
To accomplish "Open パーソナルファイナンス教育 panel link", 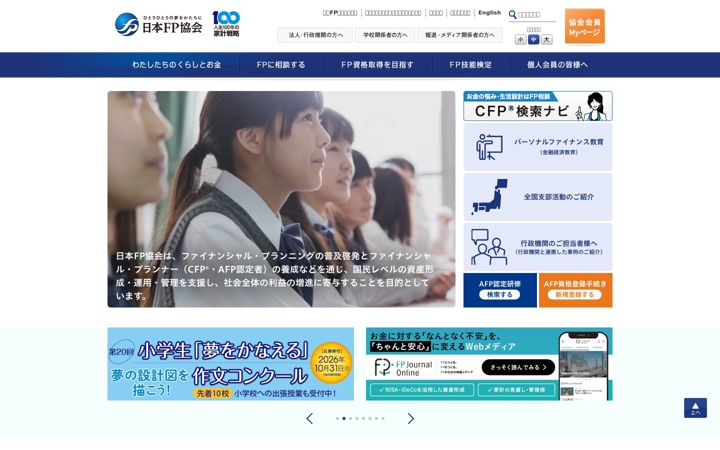I will [538, 147].
